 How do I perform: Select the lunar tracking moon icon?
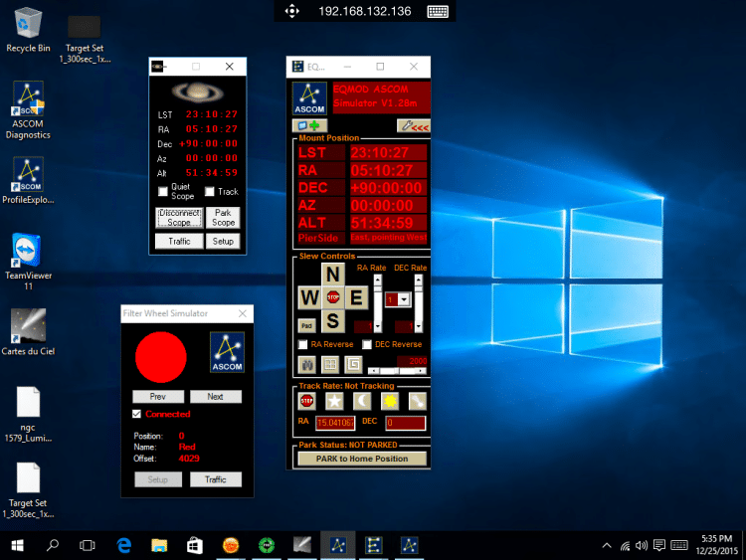[x=362, y=401]
